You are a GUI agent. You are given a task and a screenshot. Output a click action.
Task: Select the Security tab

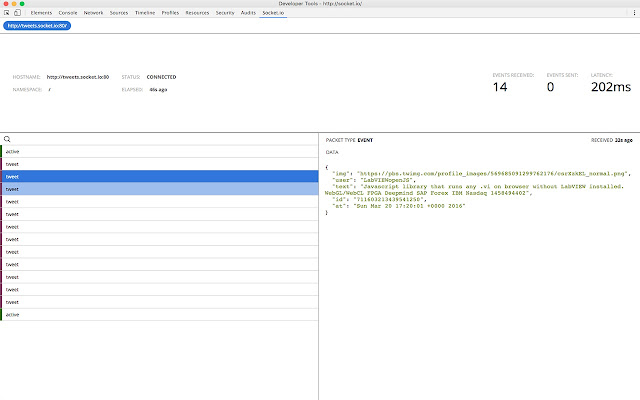(x=225, y=13)
